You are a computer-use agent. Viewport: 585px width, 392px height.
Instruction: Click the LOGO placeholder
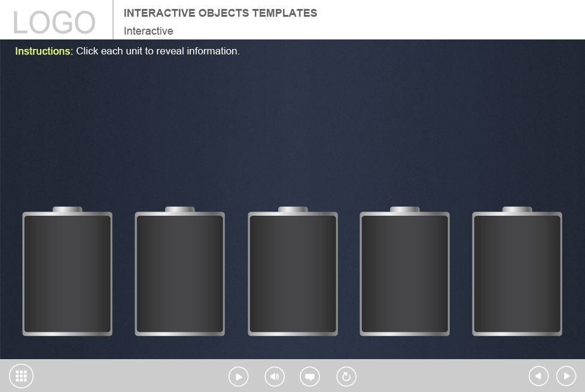click(x=54, y=22)
